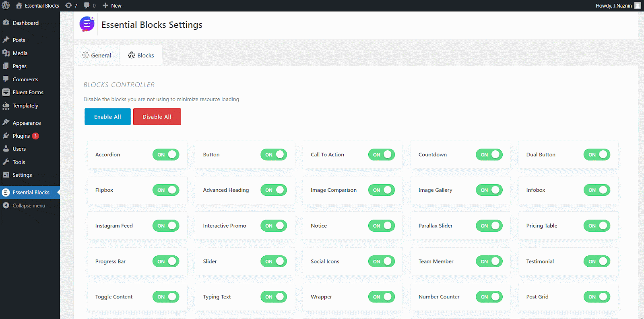
Task: Turn off the Slider block
Action: tap(274, 261)
